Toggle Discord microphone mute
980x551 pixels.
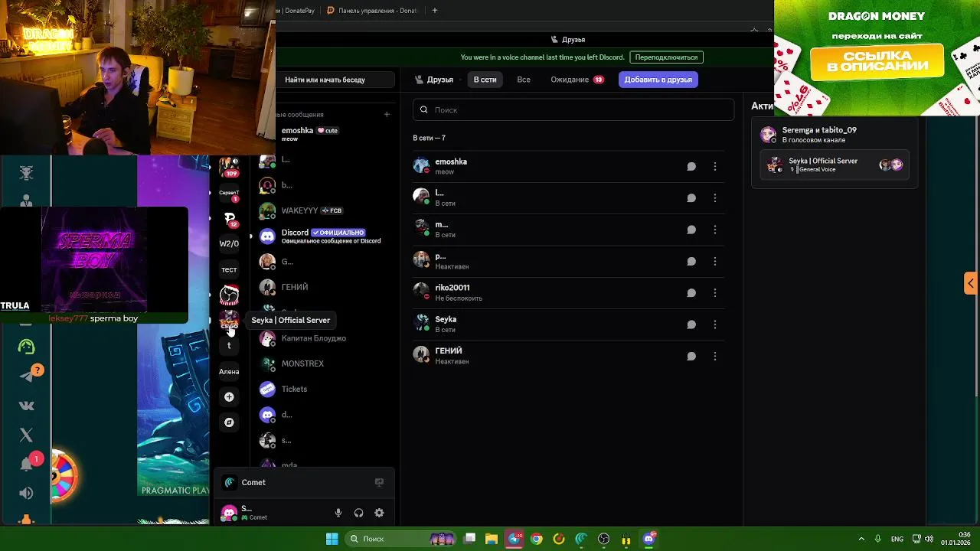coord(338,513)
